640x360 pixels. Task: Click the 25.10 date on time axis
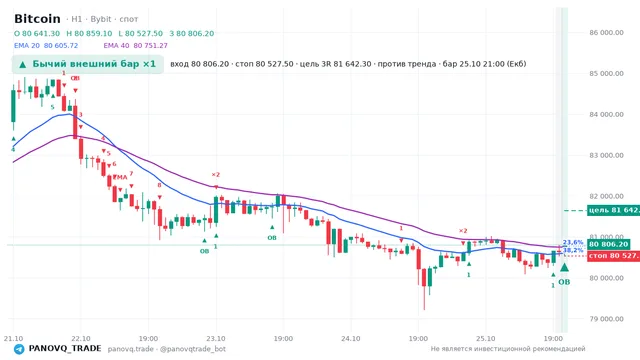point(486,338)
